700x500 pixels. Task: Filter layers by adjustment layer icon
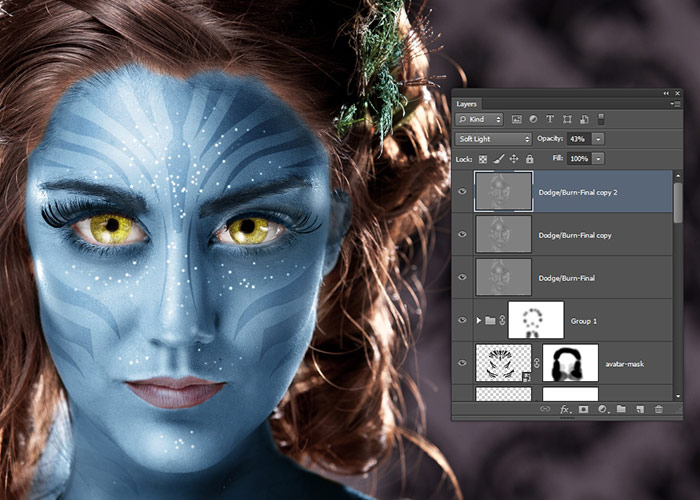coord(533,119)
